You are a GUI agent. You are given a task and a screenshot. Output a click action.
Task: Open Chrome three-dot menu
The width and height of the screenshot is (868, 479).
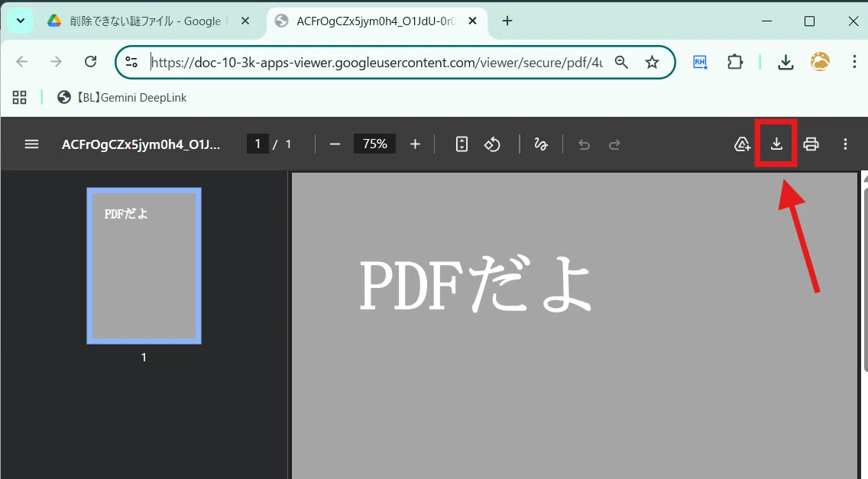point(854,61)
